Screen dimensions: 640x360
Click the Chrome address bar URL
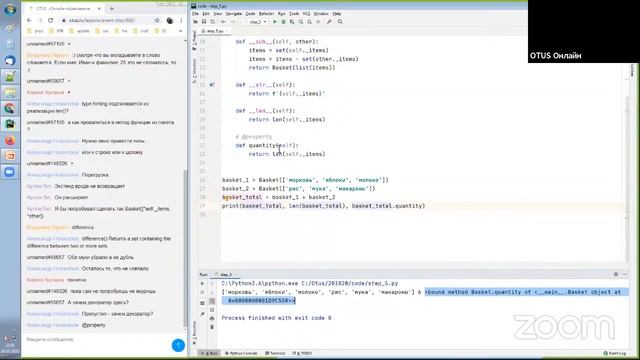click(x=102, y=20)
